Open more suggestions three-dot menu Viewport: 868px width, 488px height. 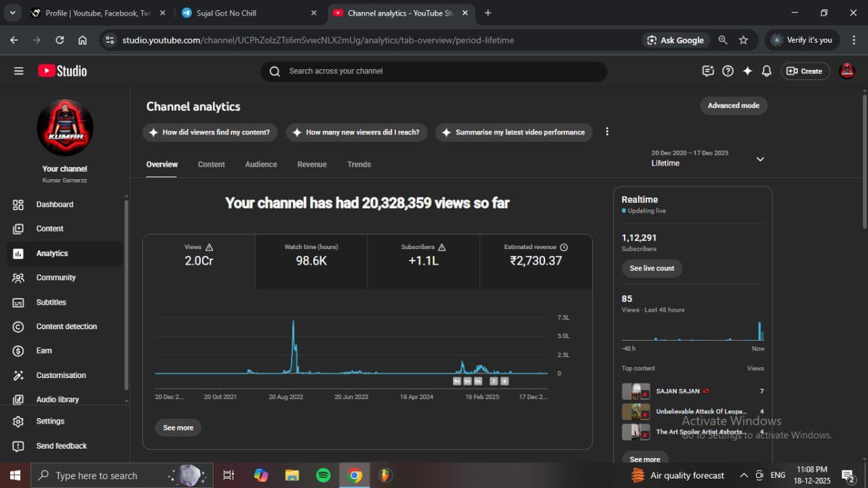[x=607, y=132]
